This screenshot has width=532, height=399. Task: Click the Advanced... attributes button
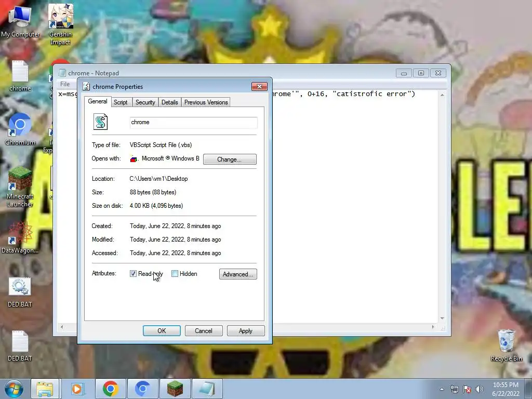238,274
